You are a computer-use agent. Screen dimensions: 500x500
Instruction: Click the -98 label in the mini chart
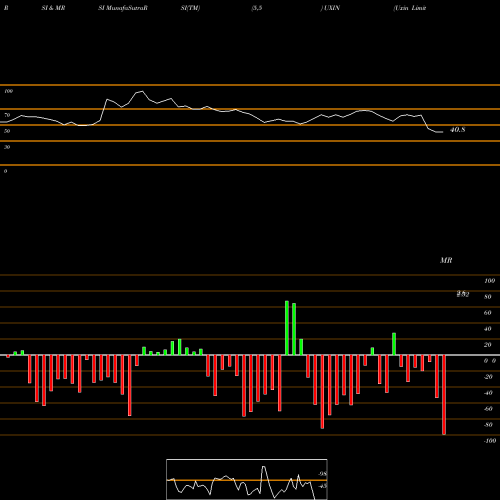tap(322, 474)
